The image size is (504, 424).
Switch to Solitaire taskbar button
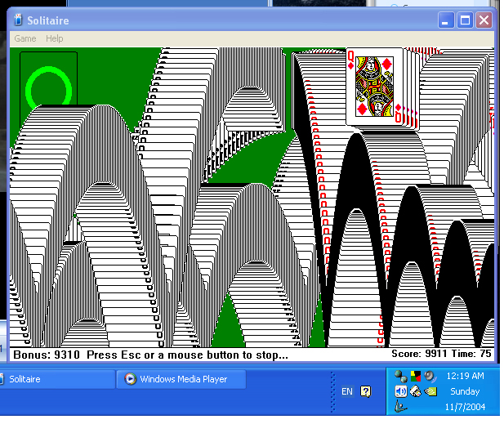[49, 379]
